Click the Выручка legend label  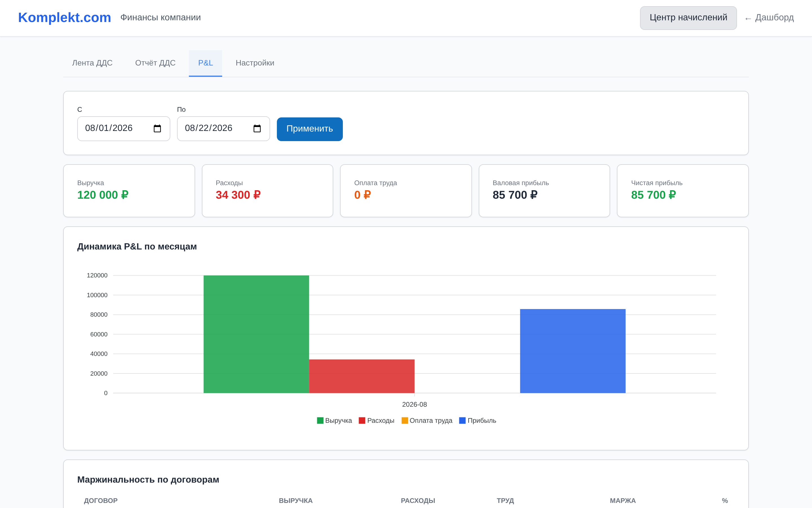pos(339,421)
